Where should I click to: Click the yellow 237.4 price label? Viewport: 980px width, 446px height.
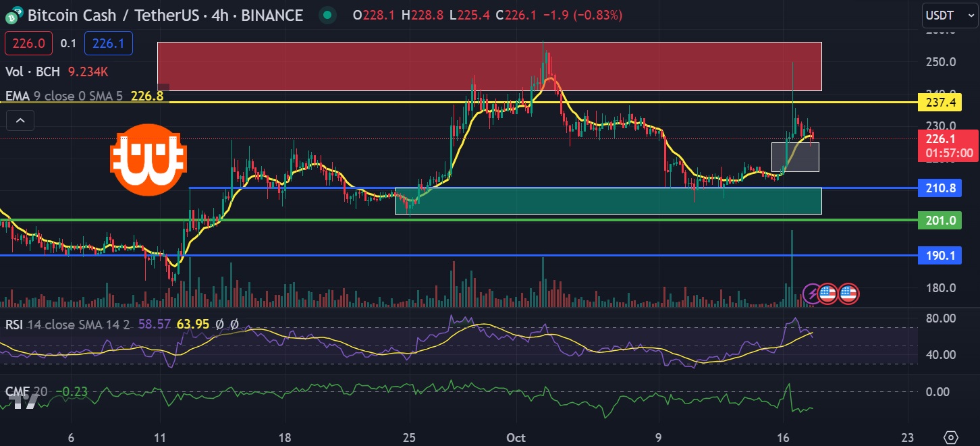tap(940, 103)
